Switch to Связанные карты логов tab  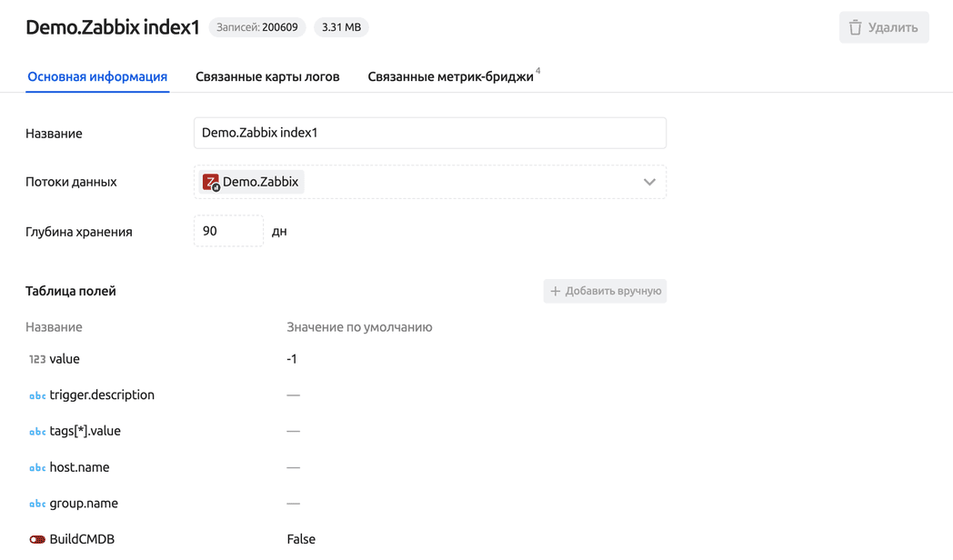[267, 76]
